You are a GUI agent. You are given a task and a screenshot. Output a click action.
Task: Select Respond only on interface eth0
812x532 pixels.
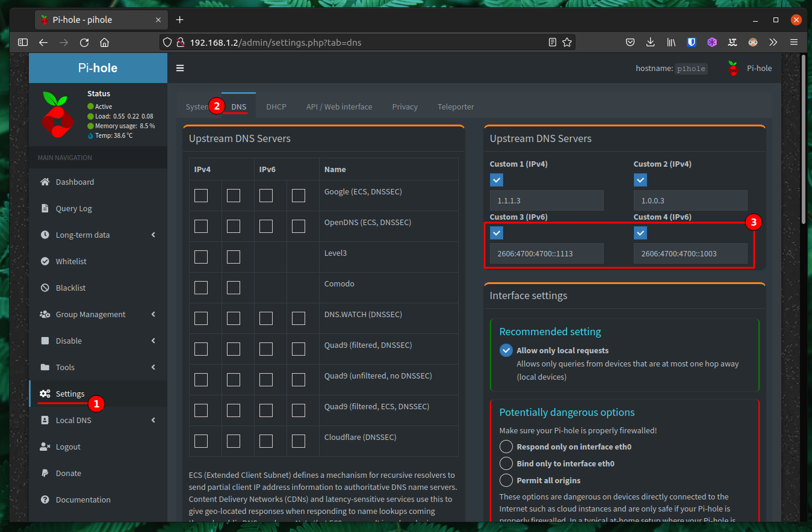tap(506, 447)
